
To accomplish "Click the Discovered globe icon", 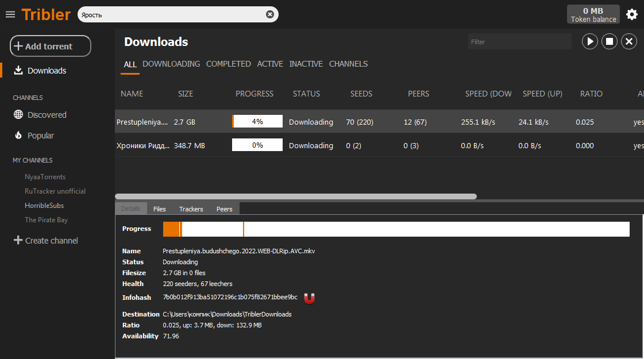I will (18, 115).
